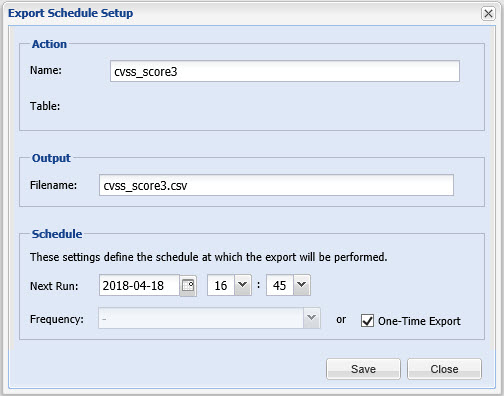Image resolution: width=504 pixels, height=396 pixels.
Task: Click the Frequency: label in the Schedule section
Action: coord(57,319)
